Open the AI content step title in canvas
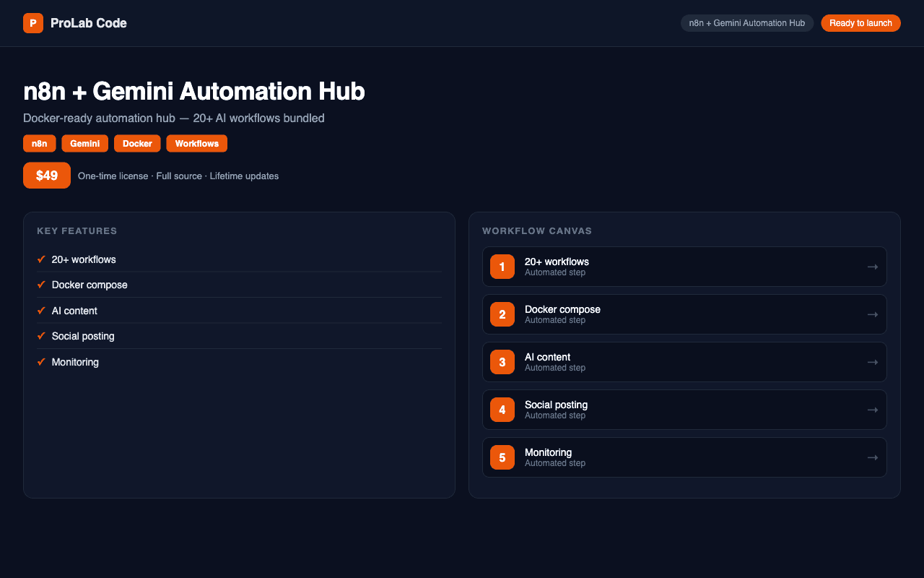The image size is (924, 578). [x=547, y=357]
